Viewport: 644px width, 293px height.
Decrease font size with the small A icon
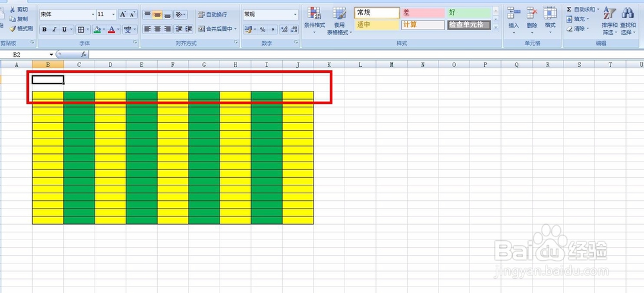[x=132, y=14]
